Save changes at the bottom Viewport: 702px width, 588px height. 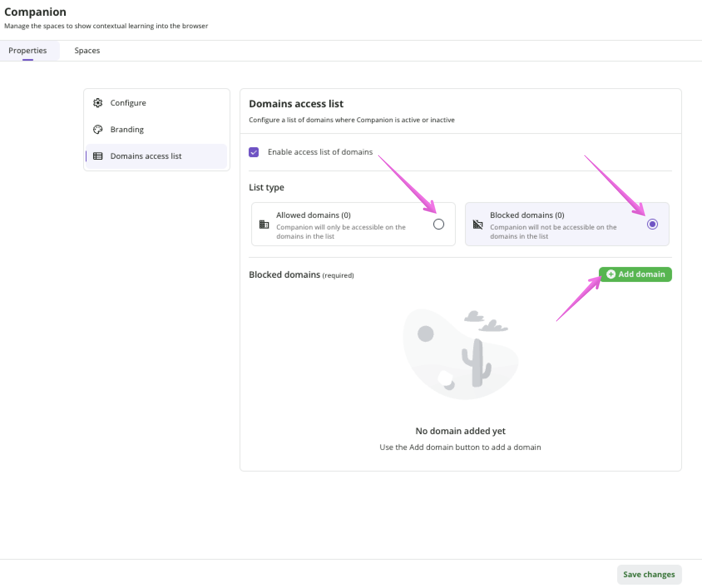pos(649,574)
